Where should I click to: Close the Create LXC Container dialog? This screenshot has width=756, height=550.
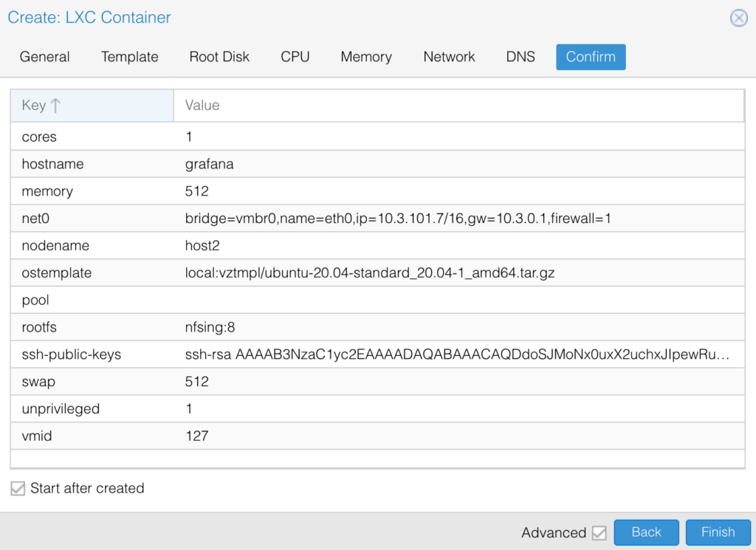[738, 18]
